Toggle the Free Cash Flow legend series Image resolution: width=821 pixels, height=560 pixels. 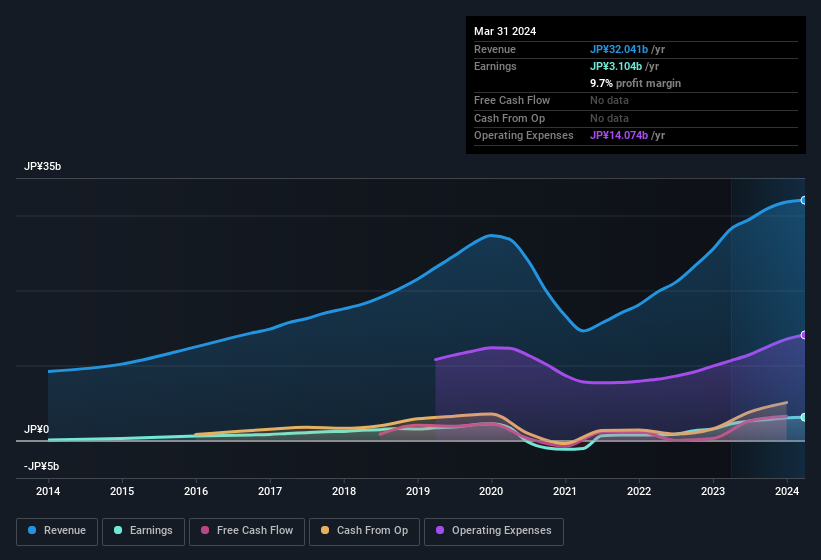click(x=246, y=531)
